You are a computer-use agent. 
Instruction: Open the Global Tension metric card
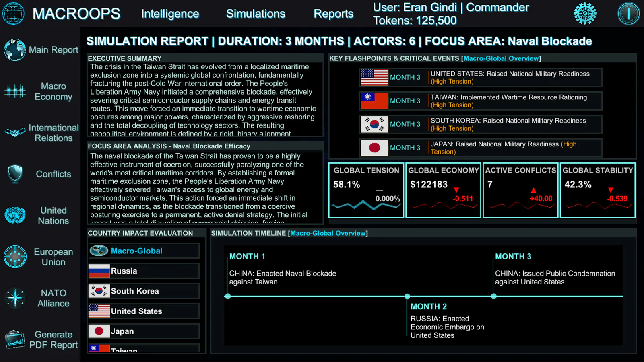coord(366,190)
